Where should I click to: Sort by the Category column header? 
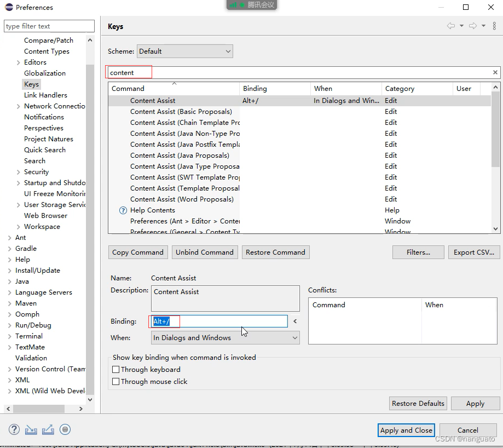[x=417, y=89]
